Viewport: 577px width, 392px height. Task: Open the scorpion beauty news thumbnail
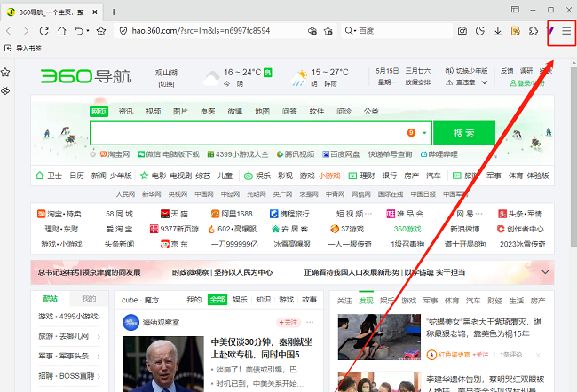point(379,337)
